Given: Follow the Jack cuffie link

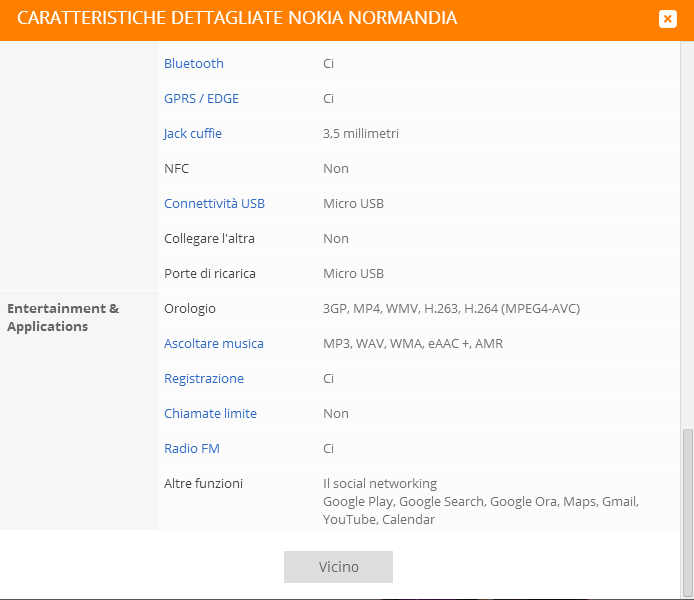Looking at the screenshot, I should (193, 133).
